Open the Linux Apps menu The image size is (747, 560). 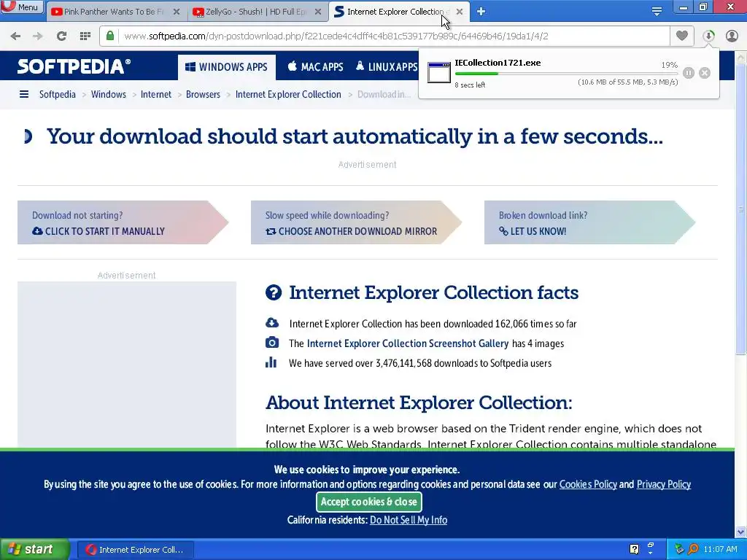(x=387, y=67)
